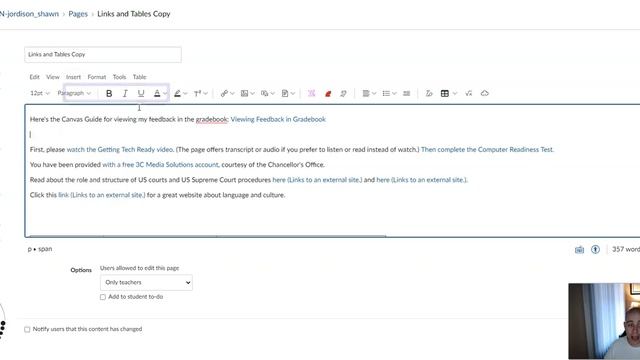
Task: Expand the link options arrow
Action: tap(232, 93)
